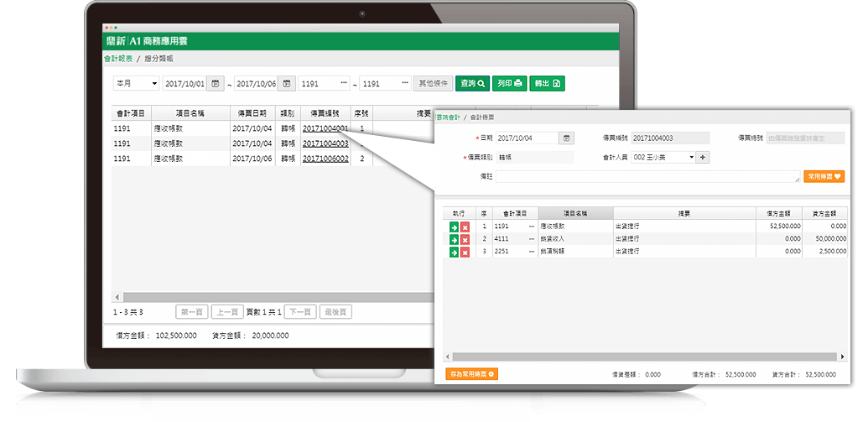This screenshot has width=868, height=422.
Task: Open calendar picker for end date 2017/10/06
Action: click(286, 83)
